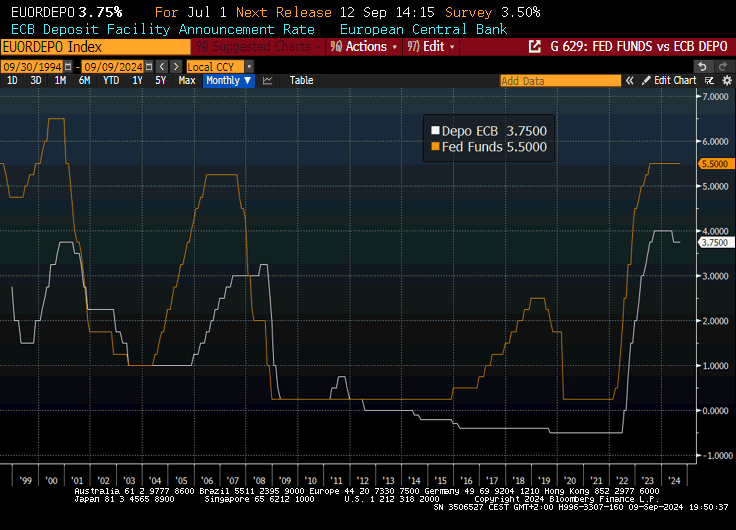Select the Max range tab
Screen dimensions: 736x530
click(x=187, y=80)
